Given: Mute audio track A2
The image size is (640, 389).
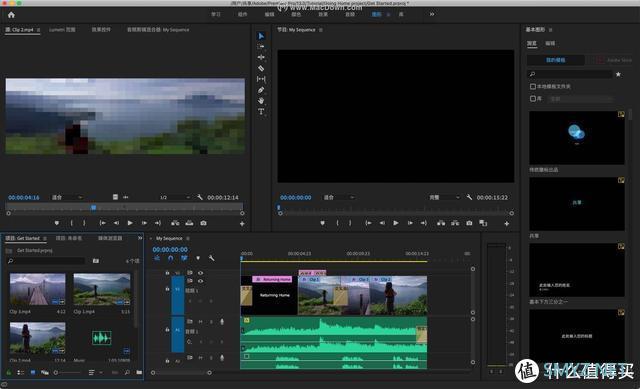Looking at the screenshot, I should point(200,357).
